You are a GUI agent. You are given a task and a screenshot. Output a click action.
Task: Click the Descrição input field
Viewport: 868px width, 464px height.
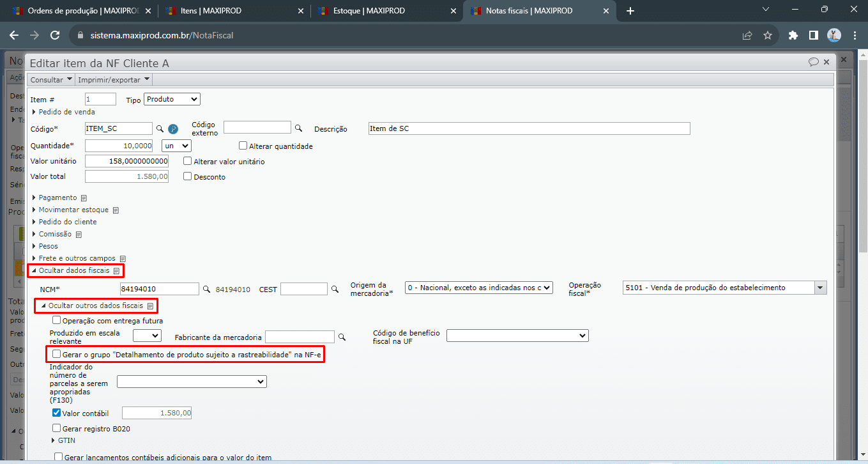tap(529, 128)
